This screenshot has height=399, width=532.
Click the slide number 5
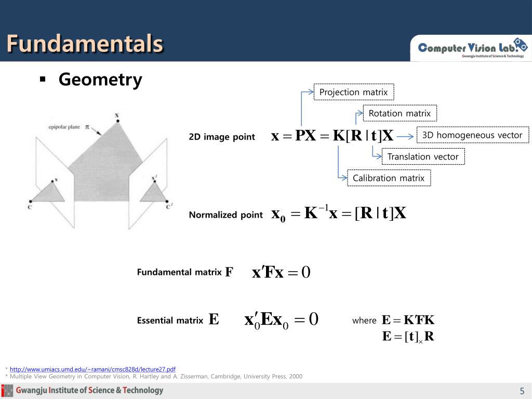pyautogui.click(x=522, y=391)
